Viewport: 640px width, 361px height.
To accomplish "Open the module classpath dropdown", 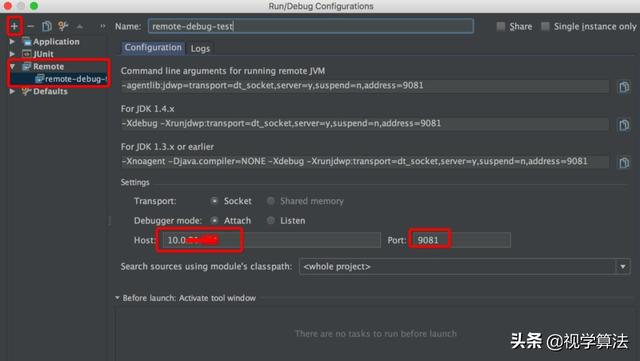I will 623,267.
